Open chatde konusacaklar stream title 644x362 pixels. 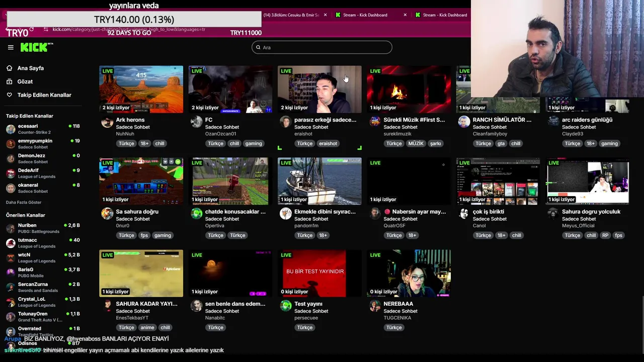click(x=235, y=212)
